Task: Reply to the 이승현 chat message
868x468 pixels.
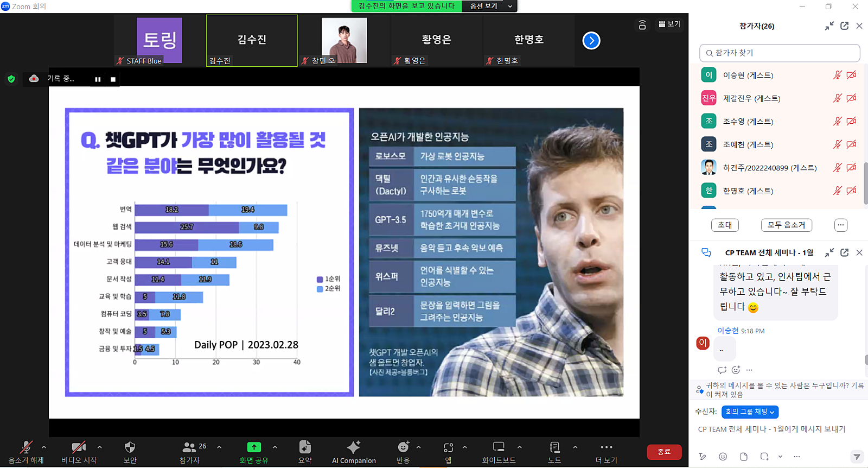Action: pyautogui.click(x=722, y=370)
